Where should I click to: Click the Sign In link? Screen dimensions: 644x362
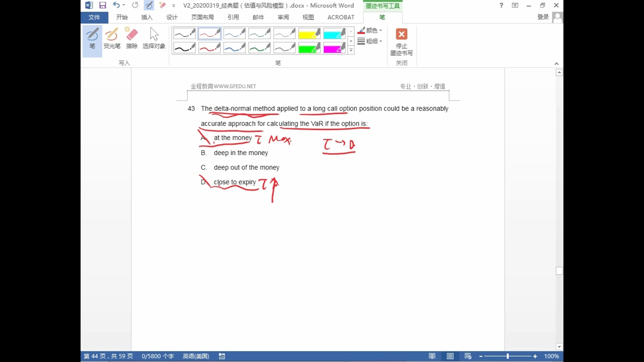point(543,17)
